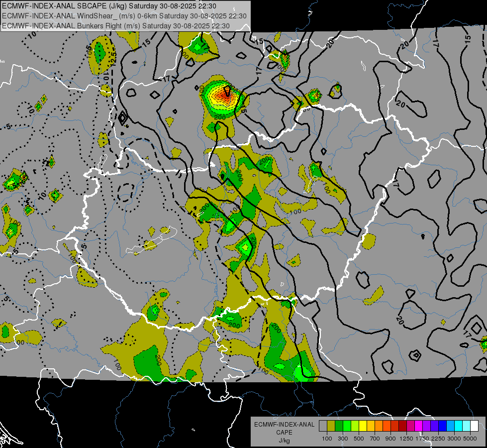
Task: Click the legend scale value 300
Action: point(343,439)
